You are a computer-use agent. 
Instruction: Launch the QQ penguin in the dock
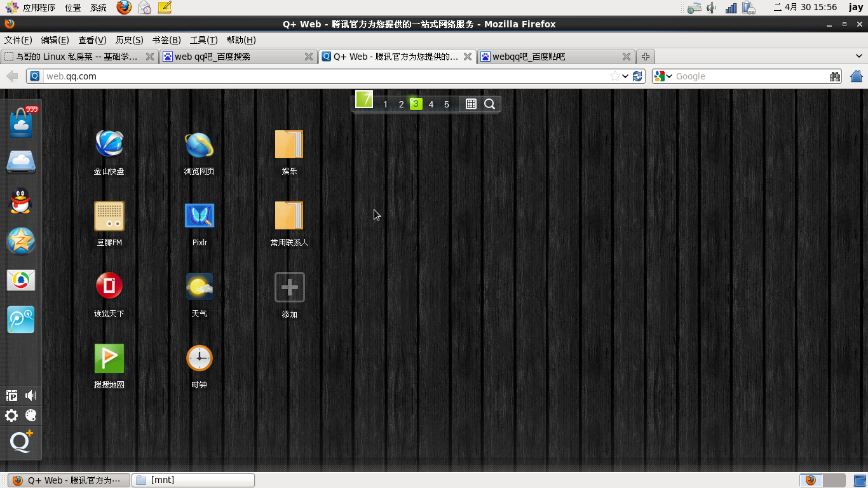click(21, 201)
